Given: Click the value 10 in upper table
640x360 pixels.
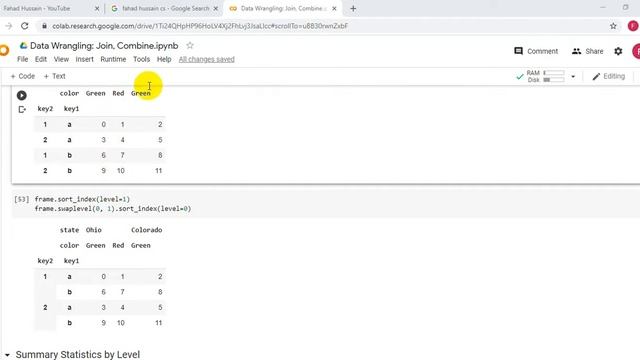Looking at the screenshot, I should coord(121,171).
